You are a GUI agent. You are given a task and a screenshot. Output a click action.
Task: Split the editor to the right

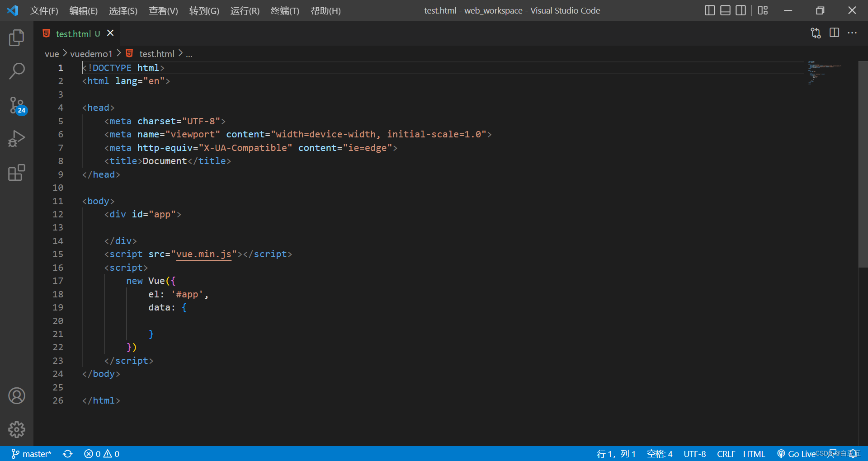pyautogui.click(x=835, y=33)
